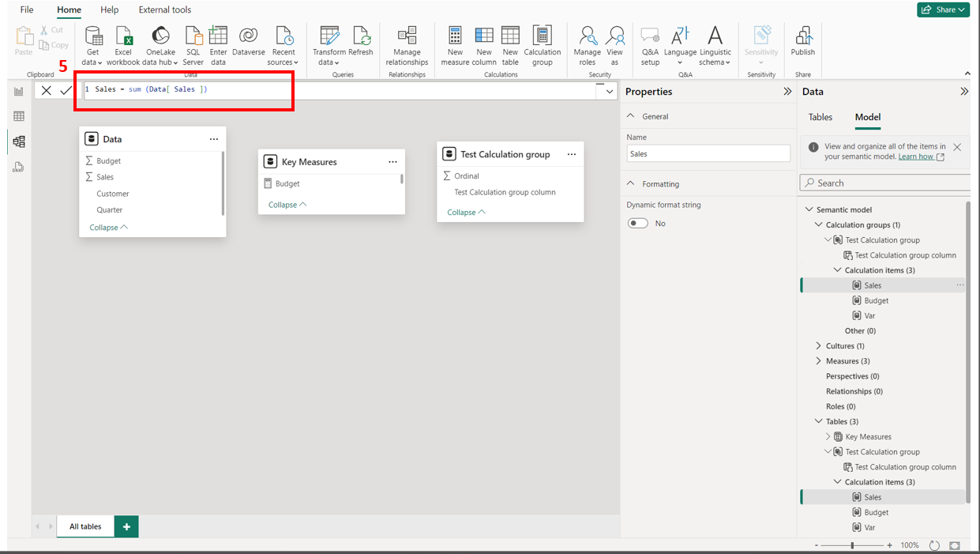
Task: Collapse Test Calculation group card
Action: point(467,213)
